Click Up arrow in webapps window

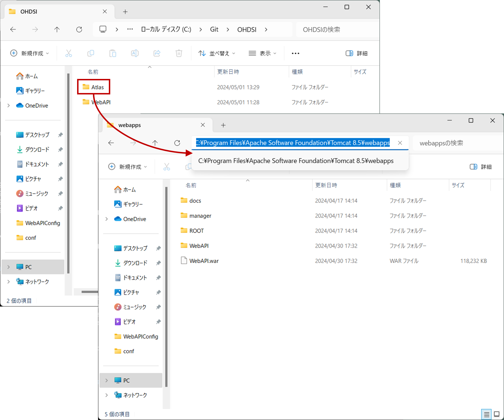(x=155, y=143)
